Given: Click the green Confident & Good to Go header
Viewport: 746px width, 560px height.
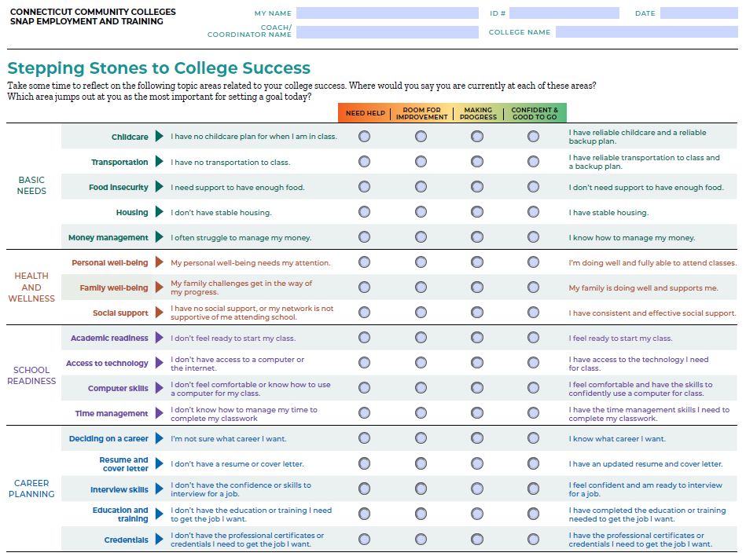Looking at the screenshot, I should 535,113.
